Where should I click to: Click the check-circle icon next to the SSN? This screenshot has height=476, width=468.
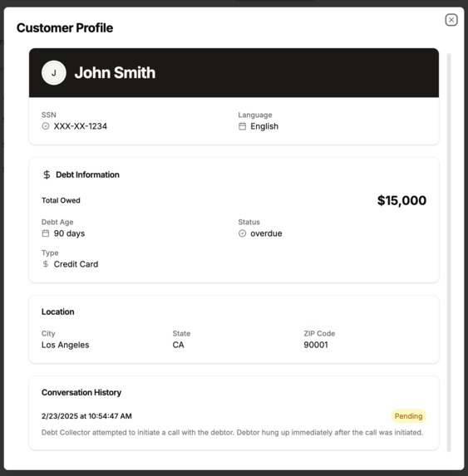(x=46, y=126)
